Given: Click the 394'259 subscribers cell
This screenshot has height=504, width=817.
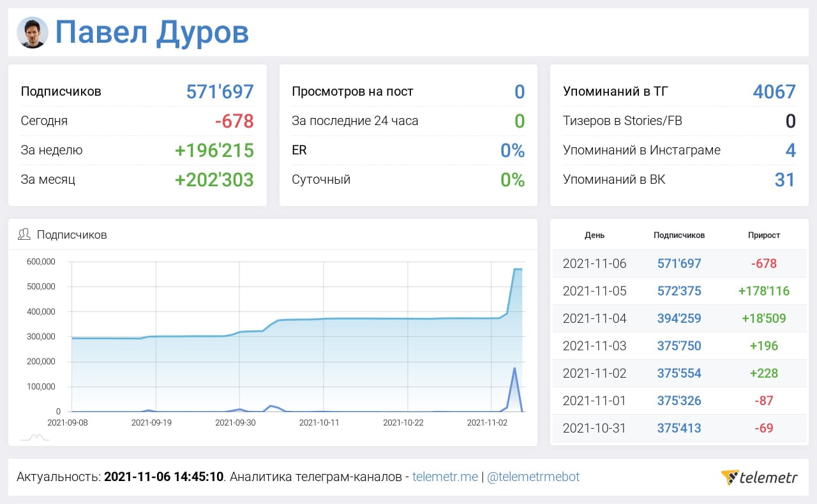Looking at the screenshot, I should click(679, 318).
